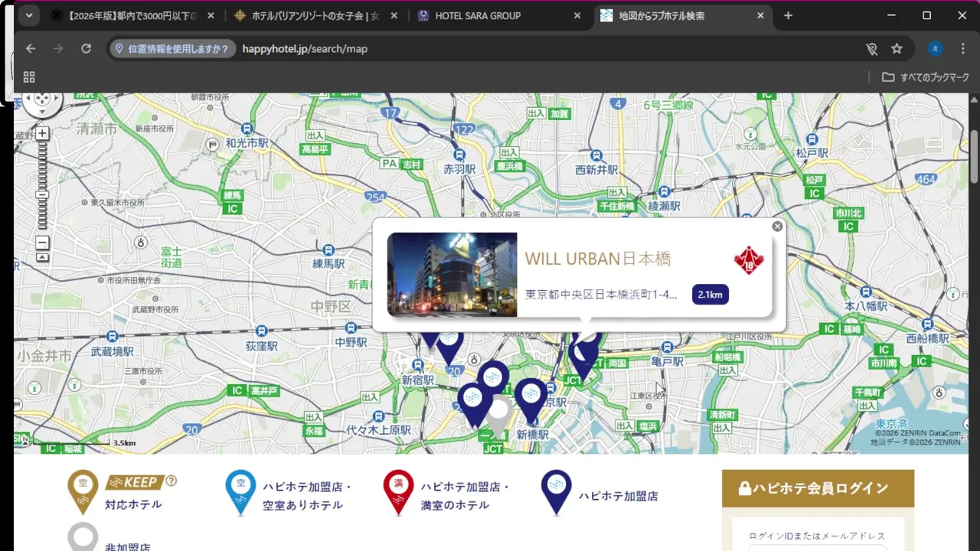The width and height of the screenshot is (980, 551).
Task: Open the browser profile avatar
Action: click(x=935, y=48)
